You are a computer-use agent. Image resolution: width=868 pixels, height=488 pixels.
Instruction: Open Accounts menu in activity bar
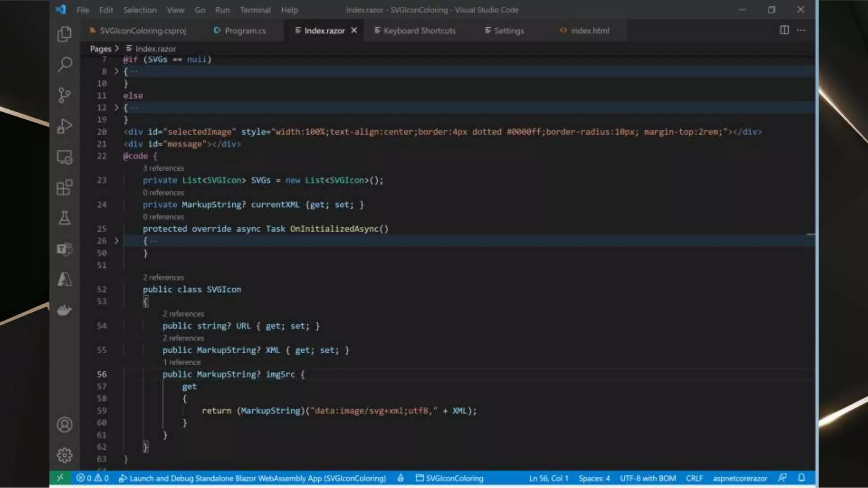click(x=64, y=425)
